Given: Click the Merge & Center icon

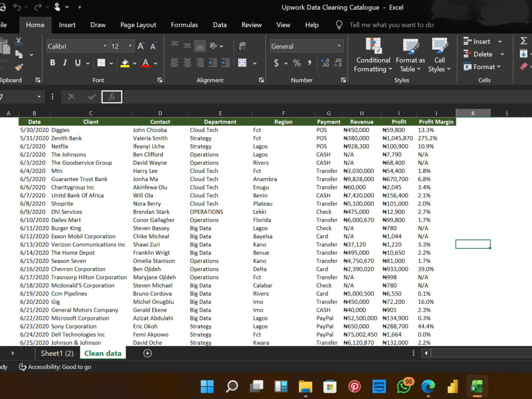Looking at the screenshot, I should (242, 62).
